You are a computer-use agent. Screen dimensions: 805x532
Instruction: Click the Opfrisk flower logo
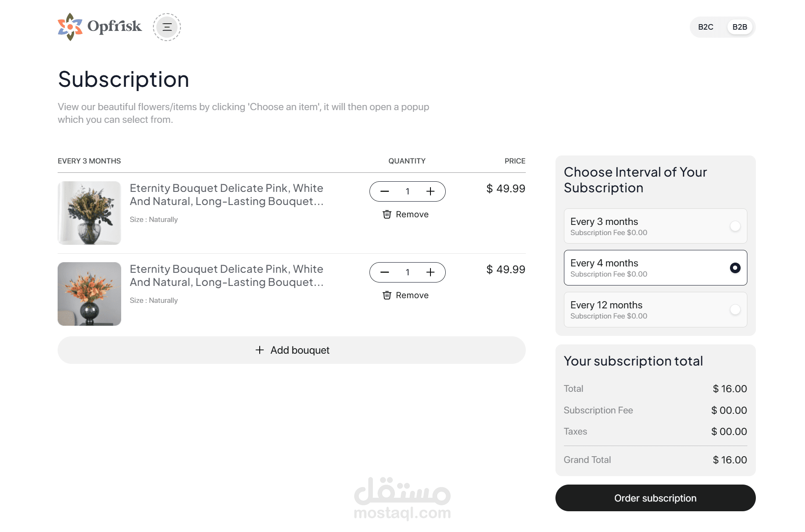coord(100,27)
